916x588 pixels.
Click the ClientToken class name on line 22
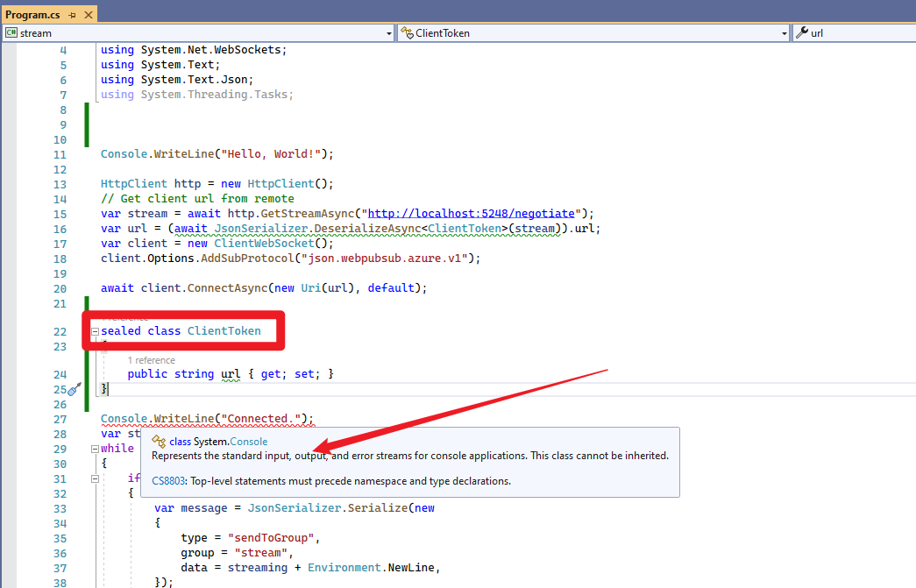[224, 331]
